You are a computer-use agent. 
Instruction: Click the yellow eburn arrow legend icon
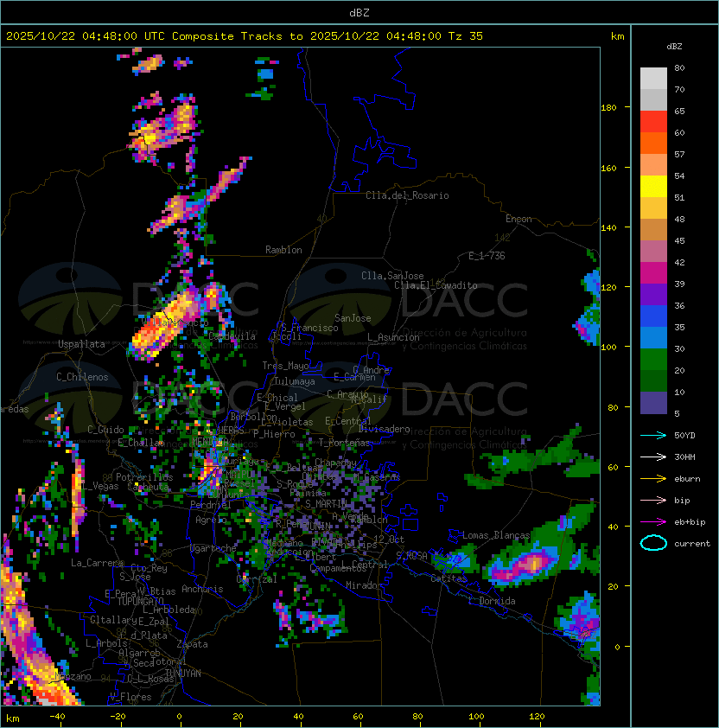click(653, 478)
